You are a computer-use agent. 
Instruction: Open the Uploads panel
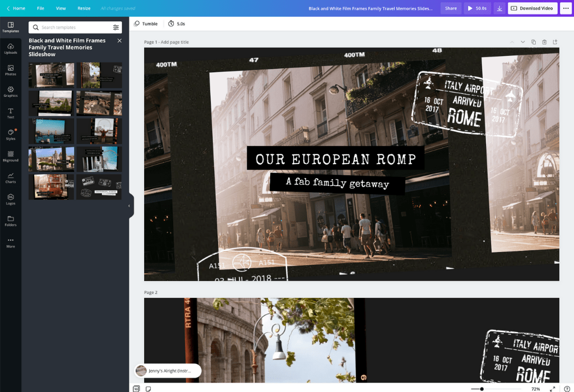[11, 48]
